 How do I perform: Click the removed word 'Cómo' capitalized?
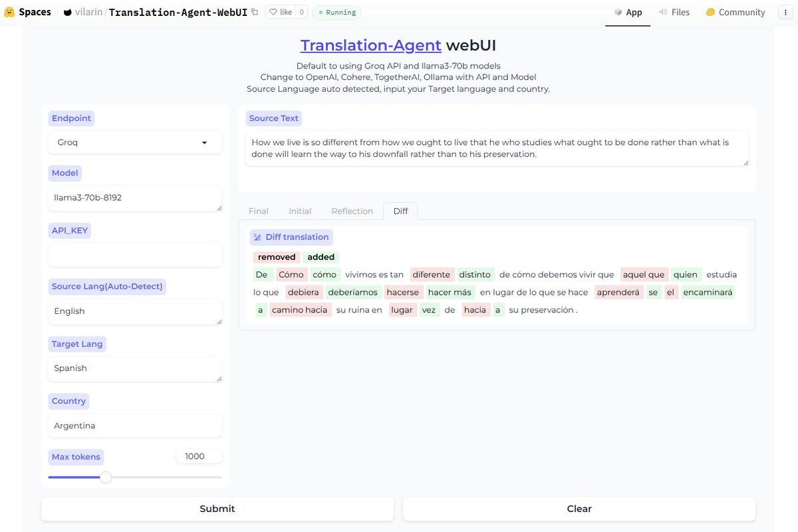[291, 275]
